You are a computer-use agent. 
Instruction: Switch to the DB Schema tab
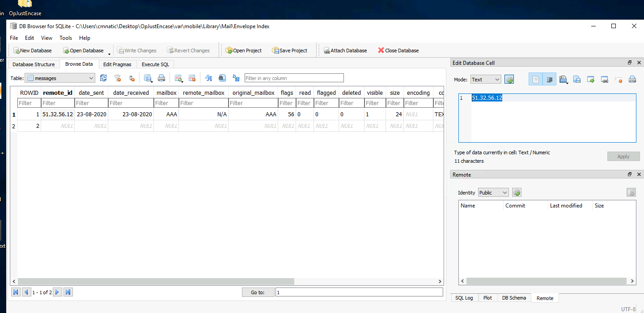pos(514,298)
